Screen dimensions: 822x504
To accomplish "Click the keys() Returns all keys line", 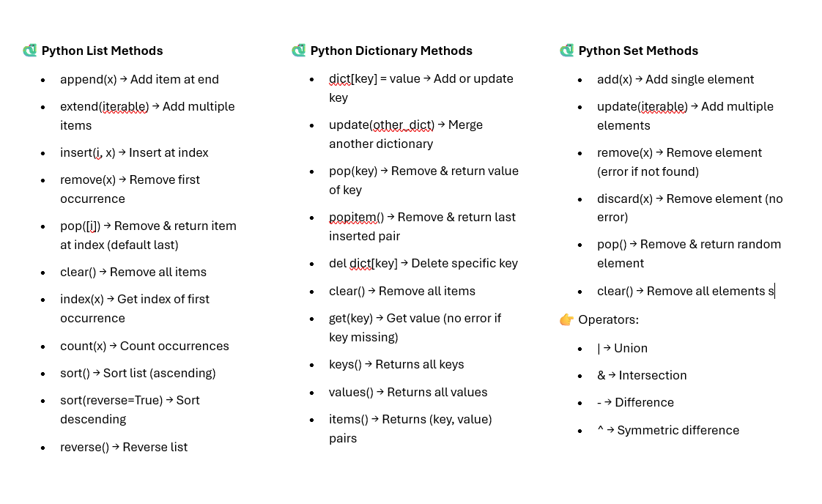I will (x=396, y=364).
